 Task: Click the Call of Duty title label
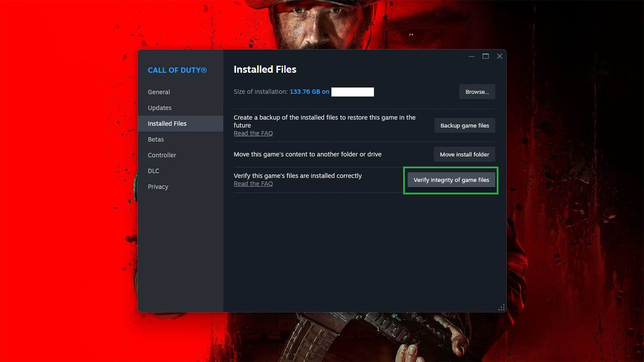(x=177, y=70)
